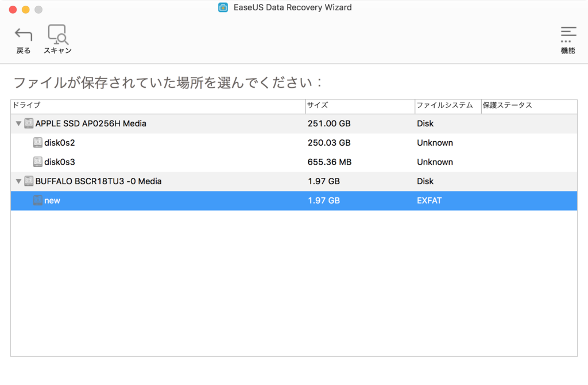Sort by the 保護ステータス column header

pos(529,106)
